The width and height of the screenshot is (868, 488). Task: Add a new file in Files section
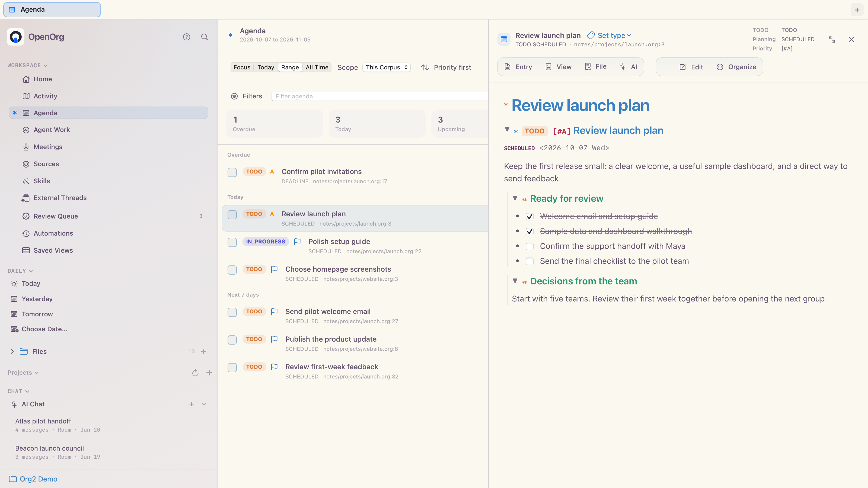click(x=203, y=352)
